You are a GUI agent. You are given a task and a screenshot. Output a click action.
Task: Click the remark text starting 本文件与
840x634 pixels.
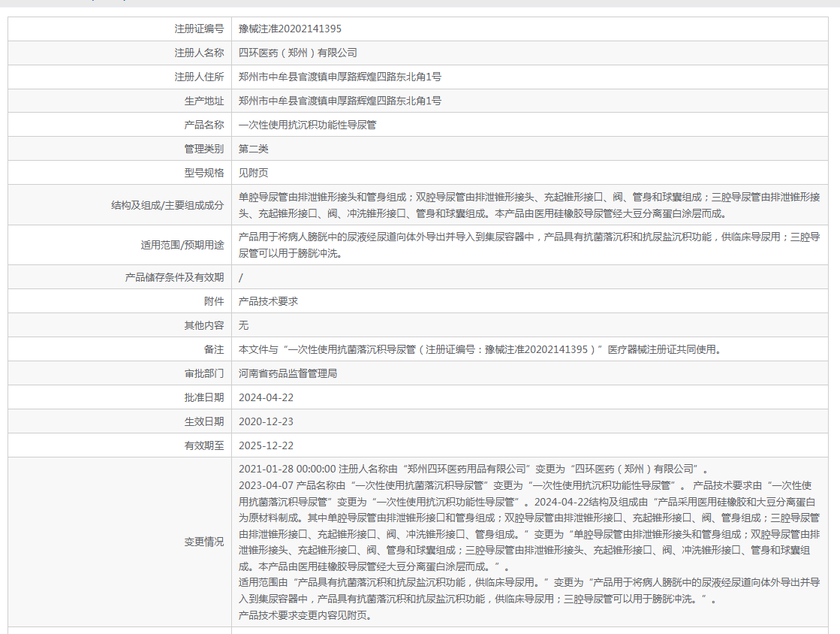tap(480, 350)
